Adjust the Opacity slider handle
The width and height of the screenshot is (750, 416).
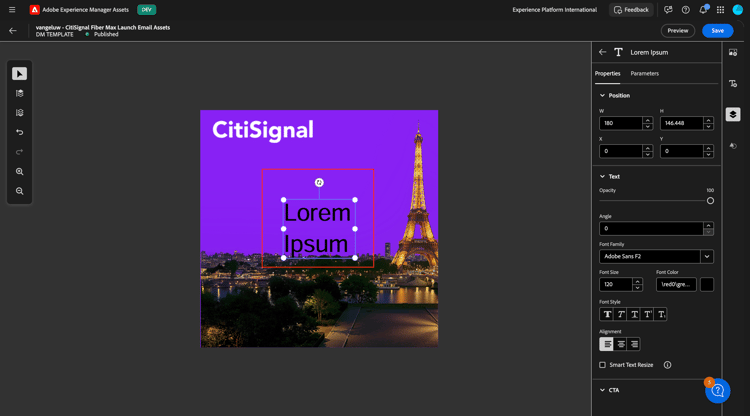click(x=710, y=201)
